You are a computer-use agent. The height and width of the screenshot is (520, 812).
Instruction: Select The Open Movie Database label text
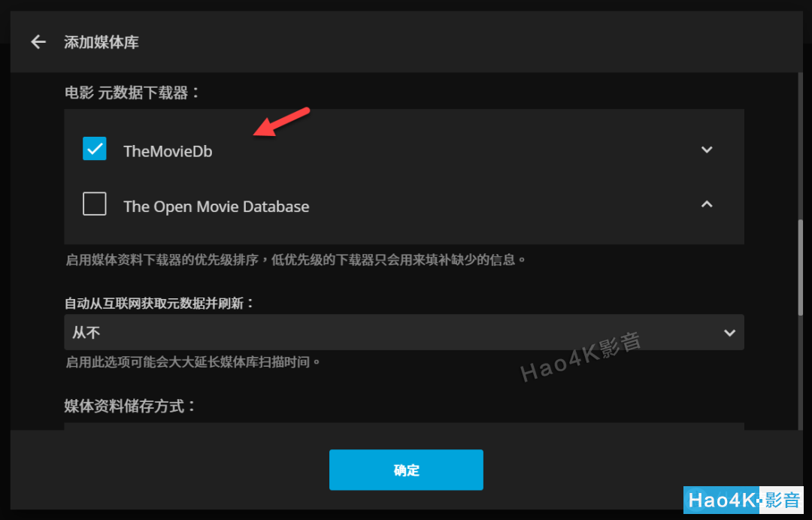(216, 207)
